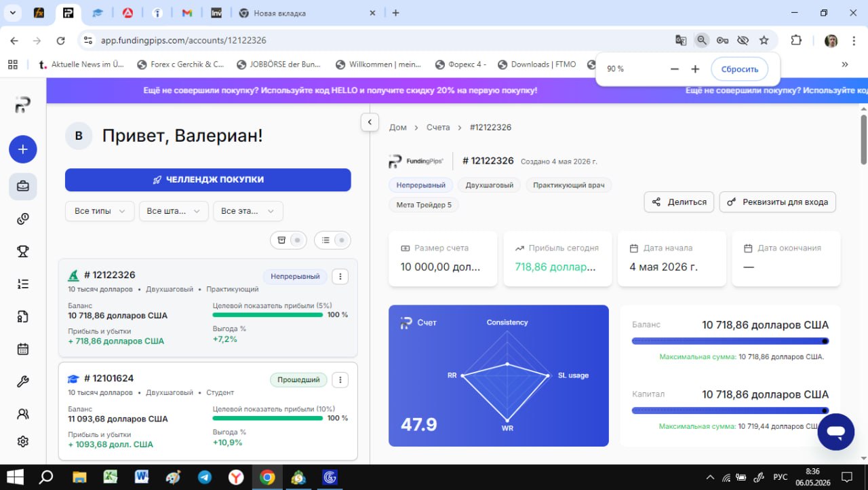Open a new browser tab
The width and height of the screenshot is (868, 490).
pyautogui.click(x=396, y=13)
